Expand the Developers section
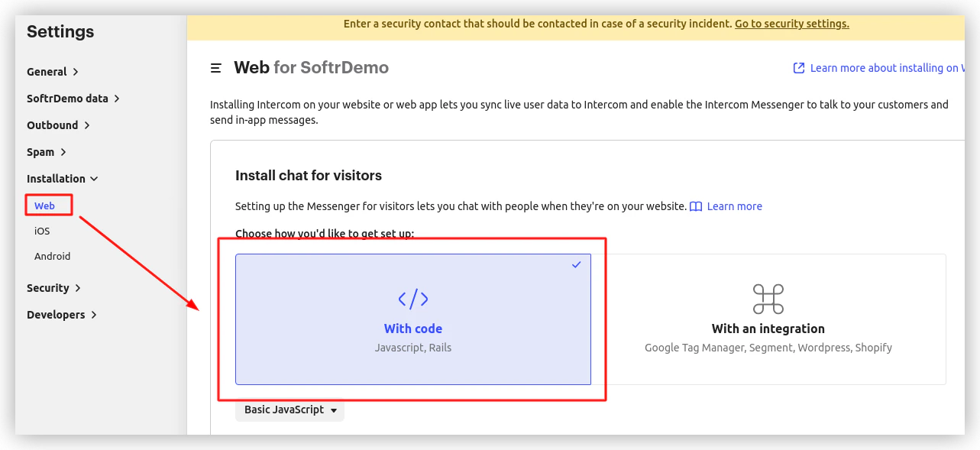980x450 pixels. click(x=62, y=315)
